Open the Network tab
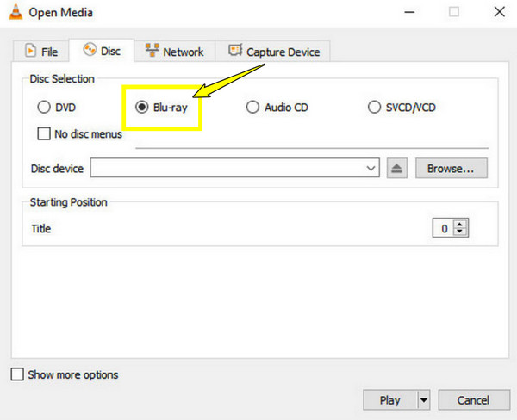Screen dimensions: 517x420 [175, 52]
